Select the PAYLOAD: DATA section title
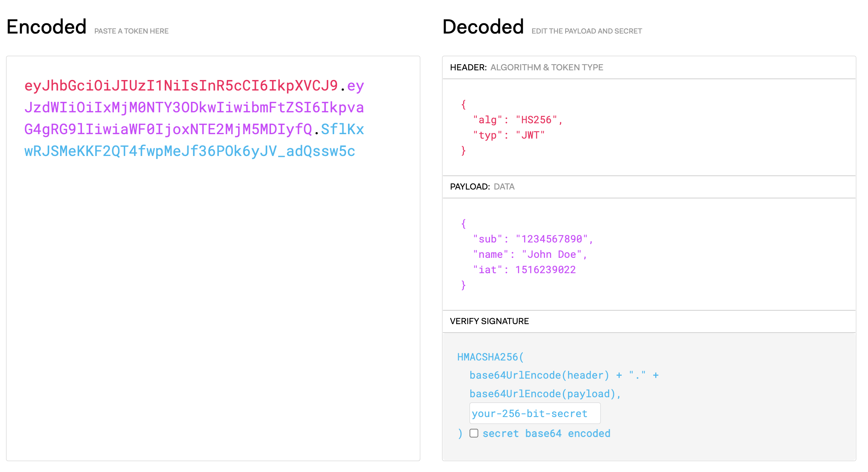This screenshot has height=472, width=868. tap(482, 187)
